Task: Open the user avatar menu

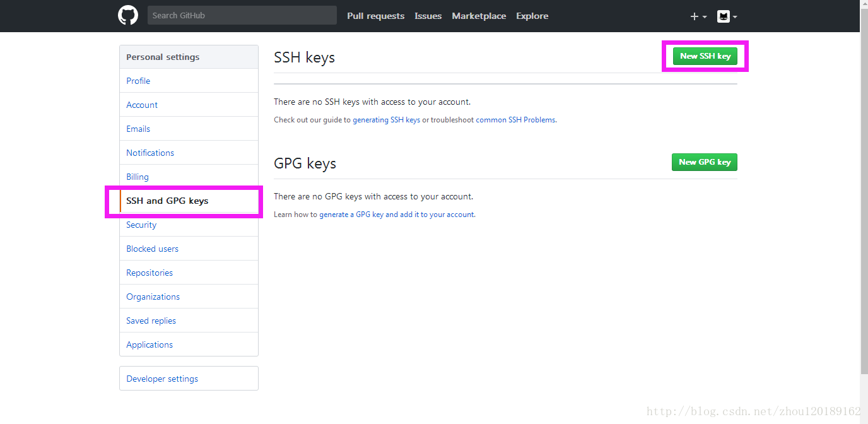Action: pyautogui.click(x=727, y=16)
